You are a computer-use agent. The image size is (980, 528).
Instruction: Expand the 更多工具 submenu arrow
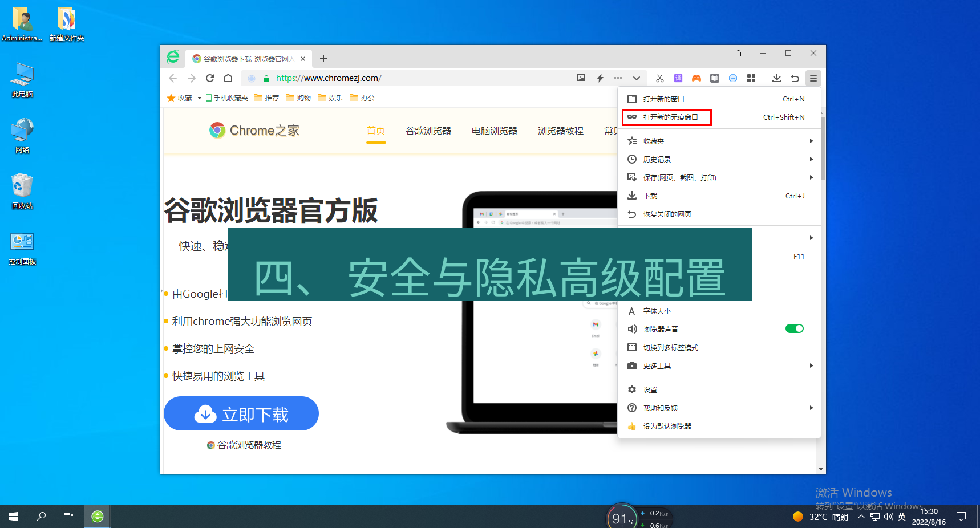click(811, 365)
